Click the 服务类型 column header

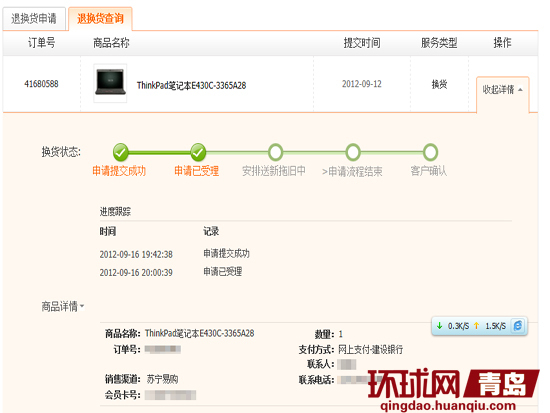[x=439, y=43]
